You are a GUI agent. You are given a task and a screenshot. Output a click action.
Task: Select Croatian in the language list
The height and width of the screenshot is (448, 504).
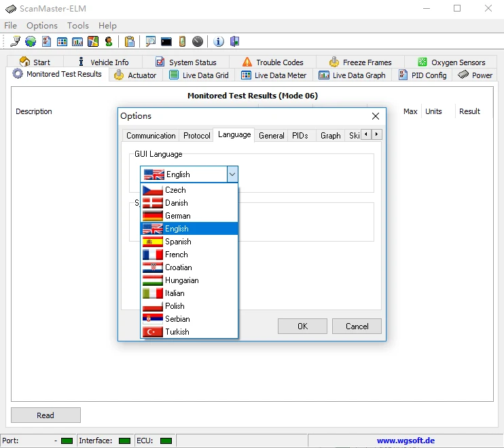tap(190, 267)
